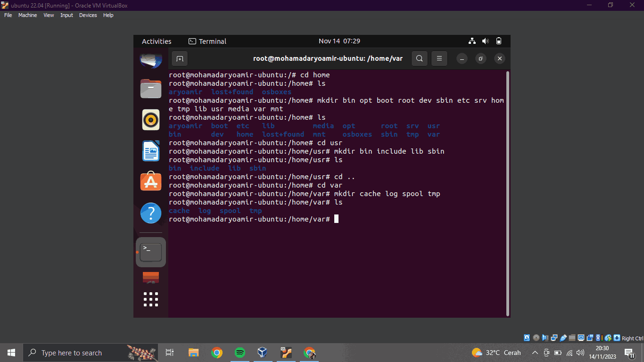Open VirtualBox Devices menu
The image size is (644, 362).
[x=88, y=15]
